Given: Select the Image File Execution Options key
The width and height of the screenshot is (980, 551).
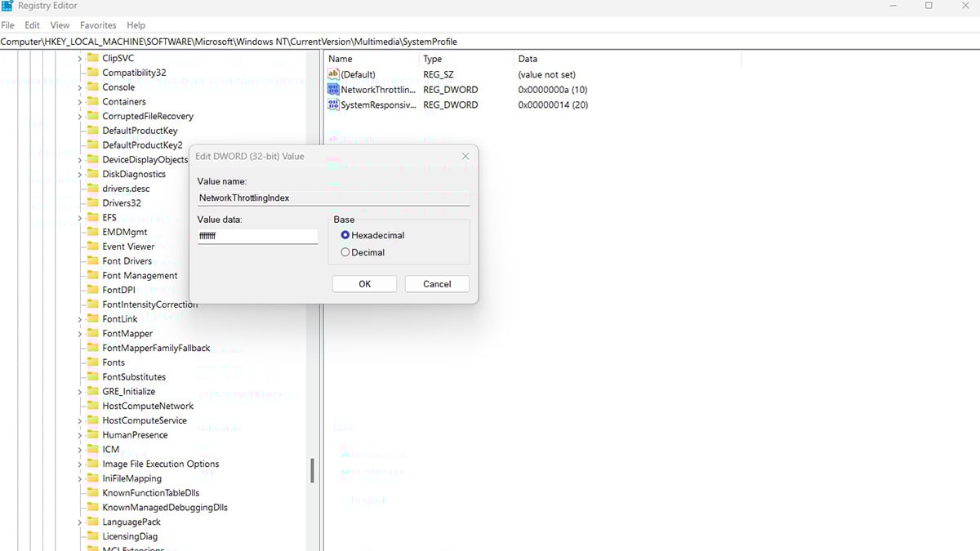Looking at the screenshot, I should coord(161,464).
